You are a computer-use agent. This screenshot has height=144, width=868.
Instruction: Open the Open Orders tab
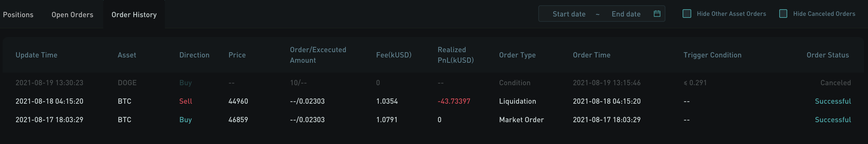coord(72,15)
